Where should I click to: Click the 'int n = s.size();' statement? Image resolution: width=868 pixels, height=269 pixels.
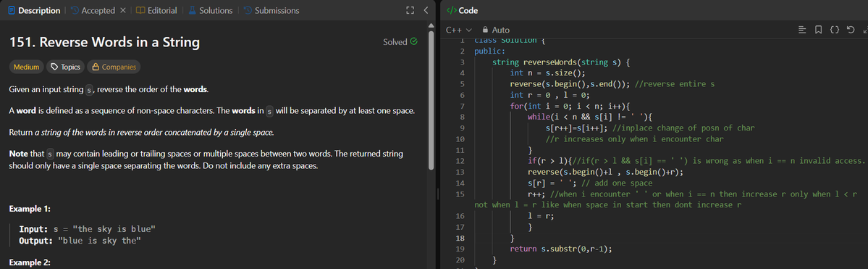click(x=547, y=73)
